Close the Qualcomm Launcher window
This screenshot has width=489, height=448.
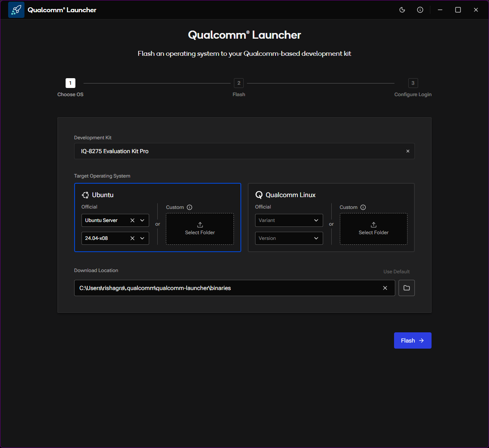click(476, 10)
